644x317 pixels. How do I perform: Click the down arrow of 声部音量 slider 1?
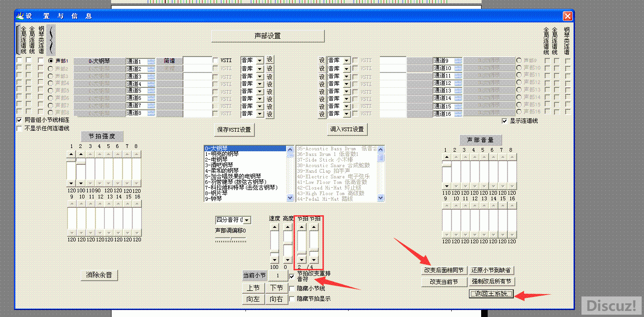pos(447,186)
